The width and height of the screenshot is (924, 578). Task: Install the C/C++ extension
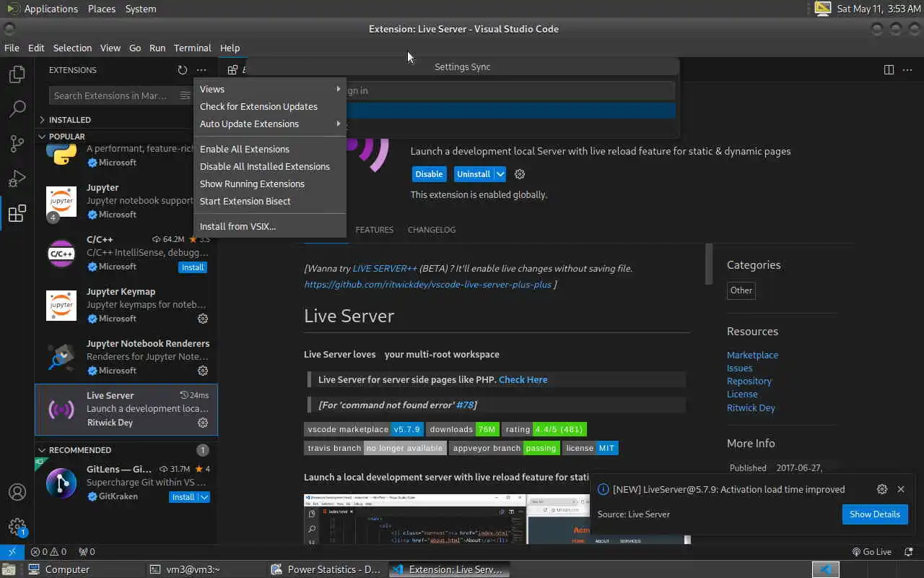click(x=193, y=267)
